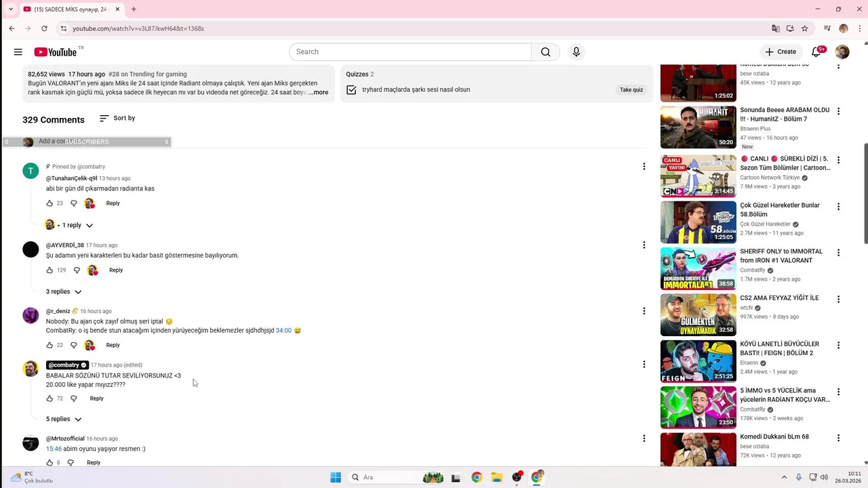Jump to timestamp 34:00 in comment
868x488 pixels.
click(x=283, y=331)
